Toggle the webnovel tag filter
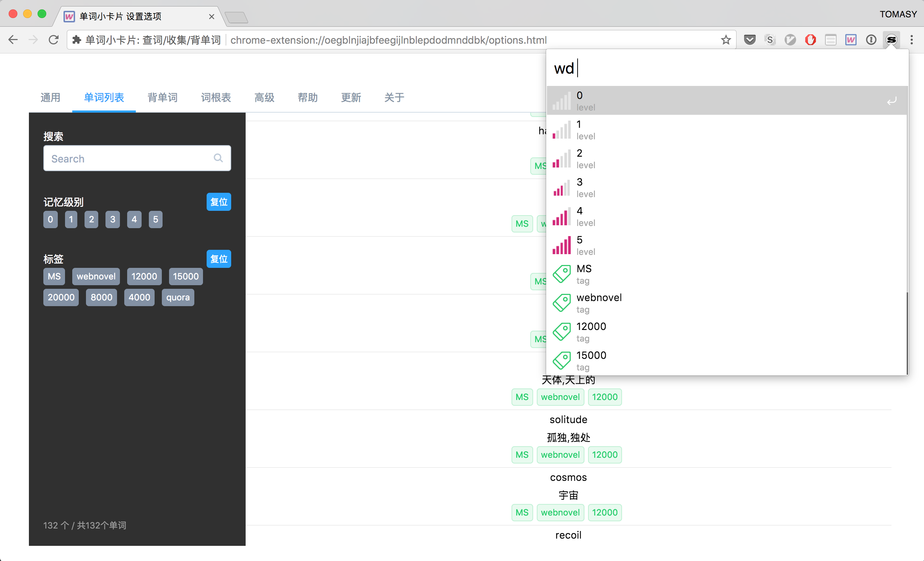 coord(96,277)
